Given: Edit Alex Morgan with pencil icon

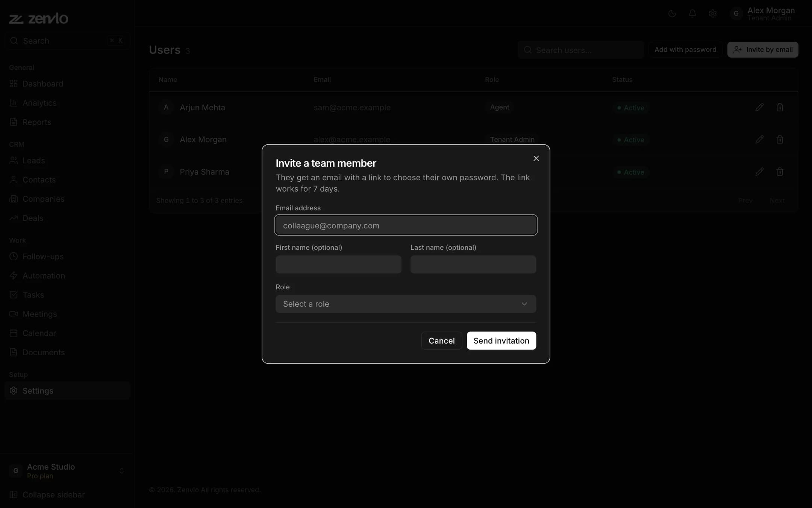Looking at the screenshot, I should [759, 139].
